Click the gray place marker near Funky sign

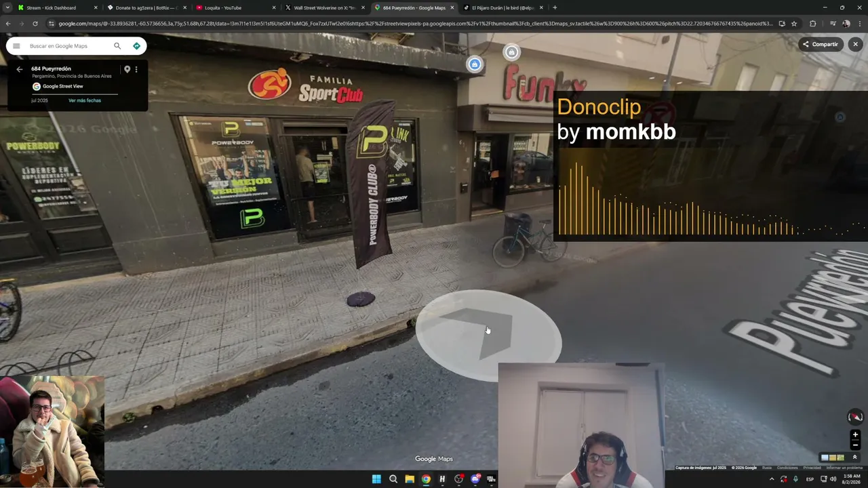511,52
